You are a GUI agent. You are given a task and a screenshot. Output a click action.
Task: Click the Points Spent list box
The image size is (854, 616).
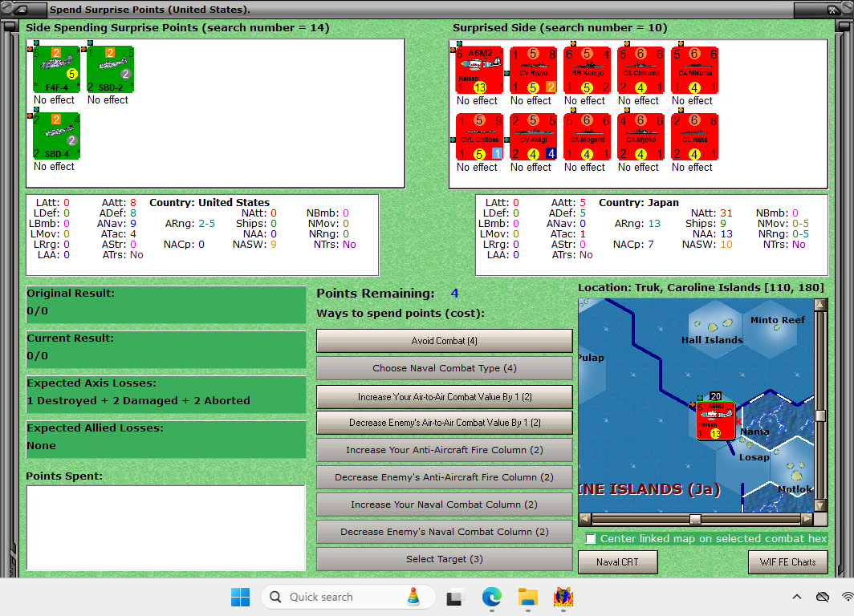tap(166, 528)
